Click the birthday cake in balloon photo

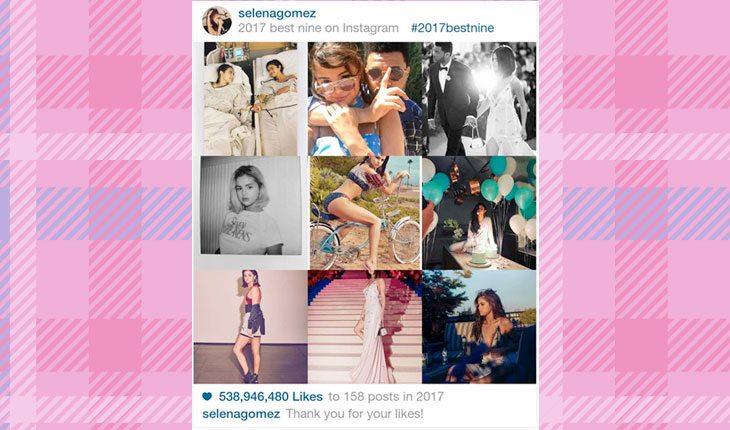(479, 257)
